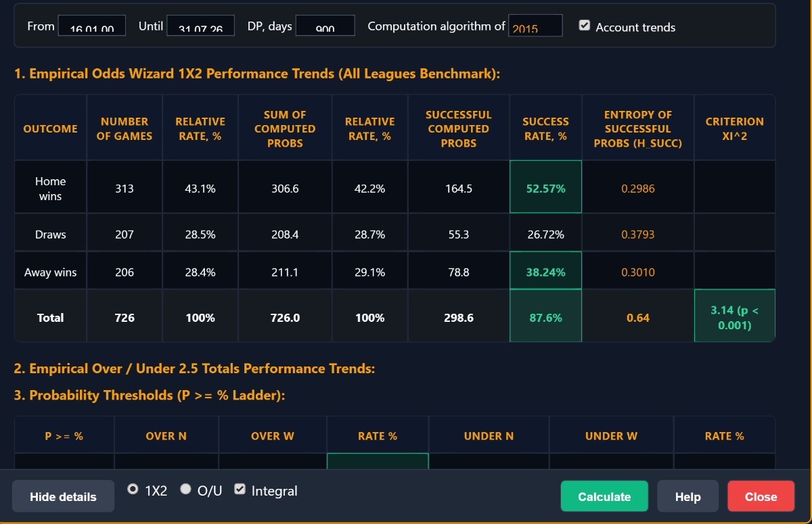Edit the From date field

pos(92,26)
